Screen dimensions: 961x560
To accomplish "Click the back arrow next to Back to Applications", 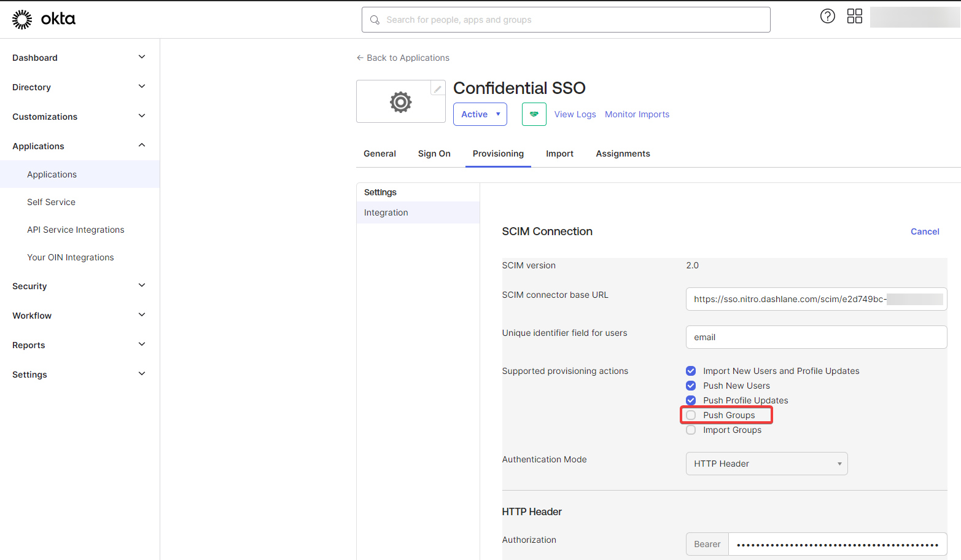I will pyautogui.click(x=360, y=57).
